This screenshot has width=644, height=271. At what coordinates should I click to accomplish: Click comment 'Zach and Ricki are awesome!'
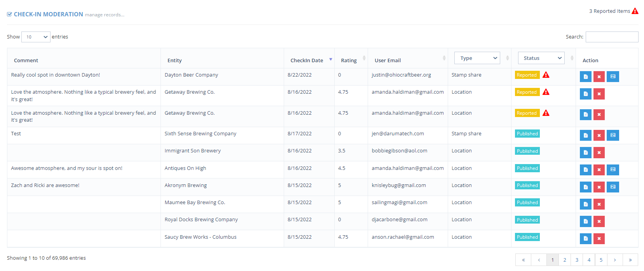click(45, 185)
